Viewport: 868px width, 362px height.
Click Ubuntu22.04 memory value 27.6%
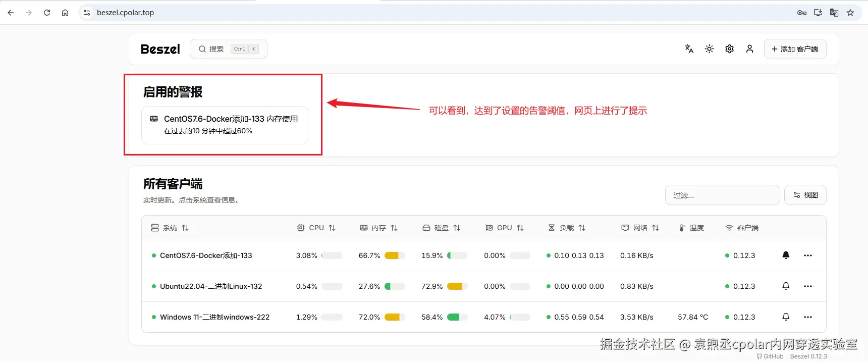(369, 286)
